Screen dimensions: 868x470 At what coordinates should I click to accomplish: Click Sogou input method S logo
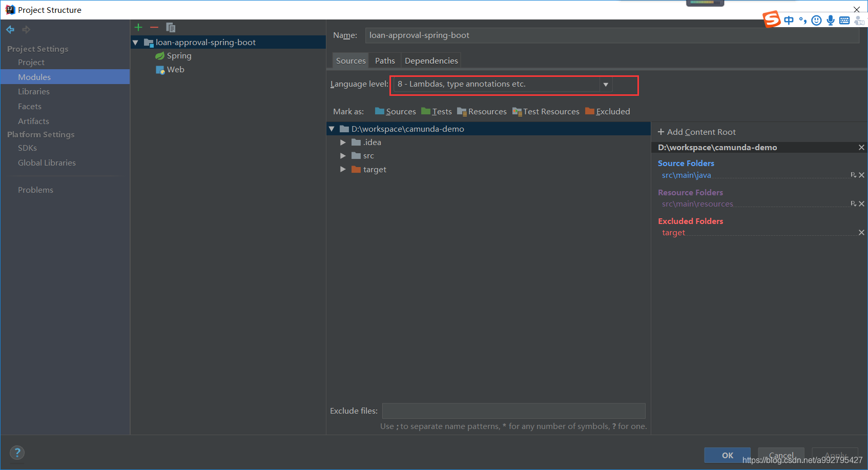point(772,19)
